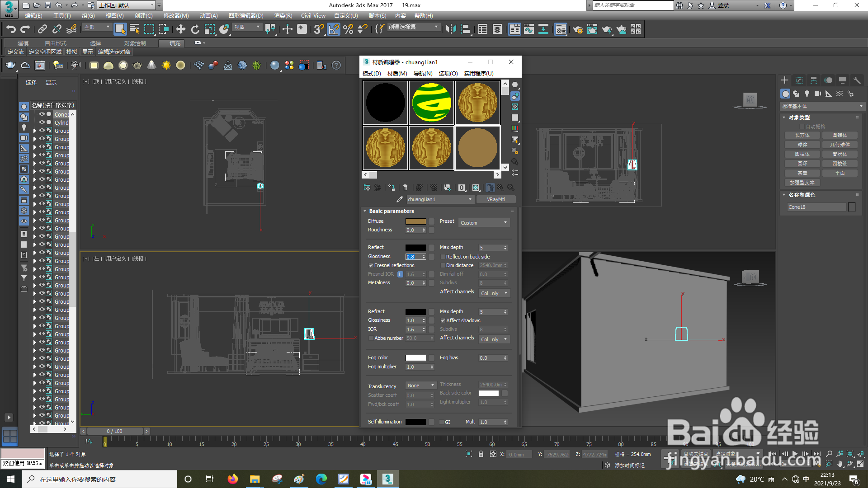This screenshot has height=489, width=868.
Task: Click the Undo arrow in main toolbar
Action: pyautogui.click(x=11, y=29)
